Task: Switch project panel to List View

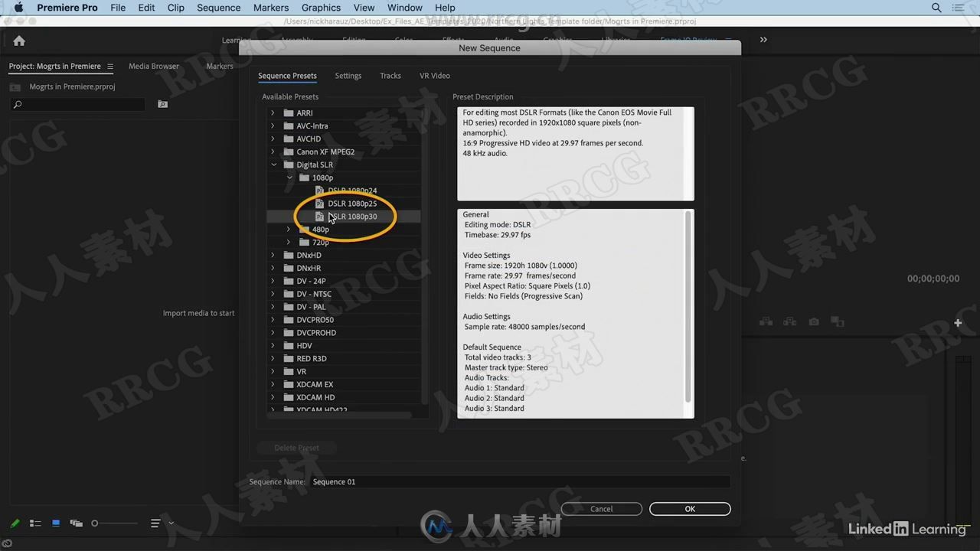Action: (x=35, y=523)
